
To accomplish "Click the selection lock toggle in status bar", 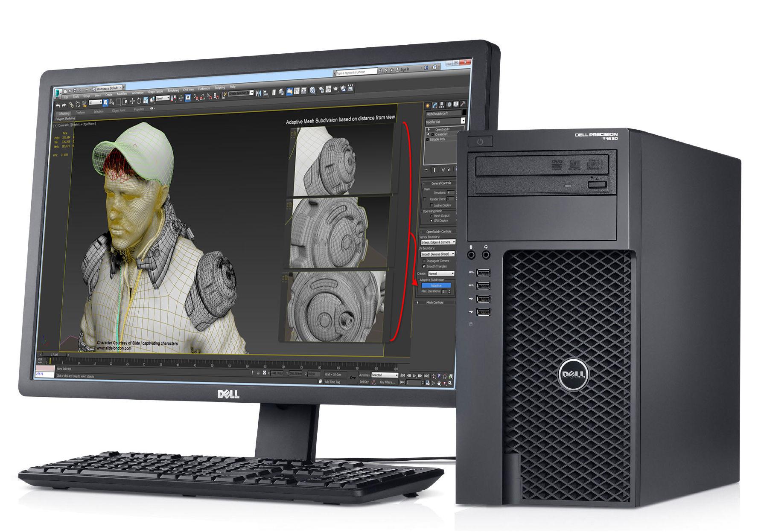I will click(x=258, y=373).
